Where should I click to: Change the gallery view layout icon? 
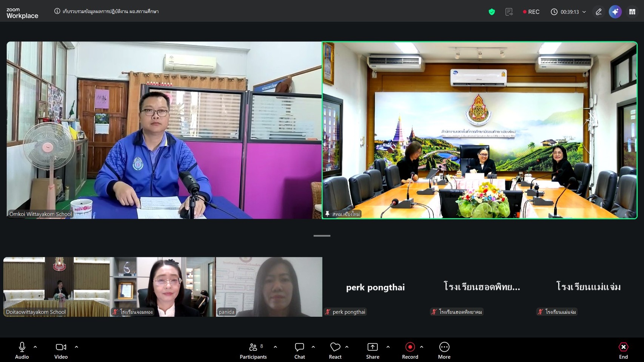point(632,12)
